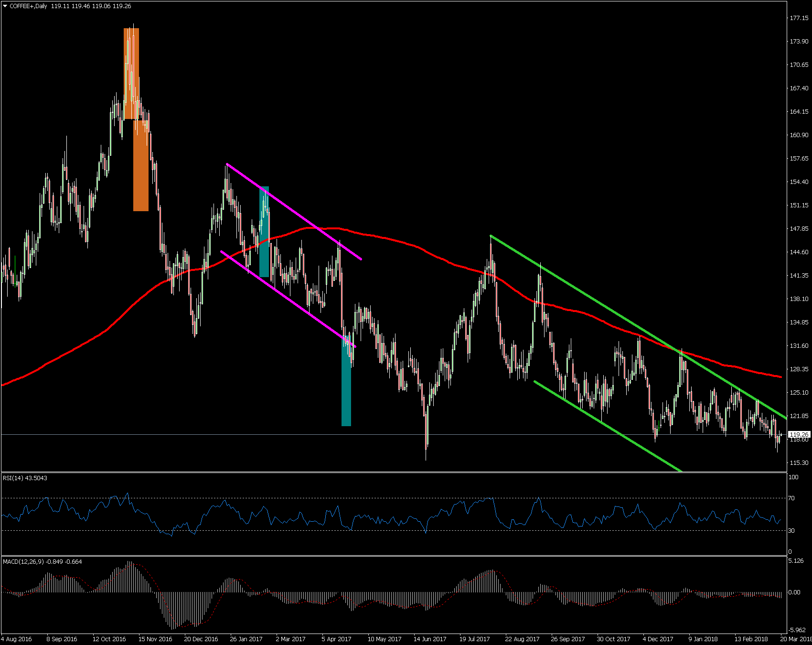Click the MACD 0.00 level label
This screenshot has width=812, height=645.
[794, 592]
